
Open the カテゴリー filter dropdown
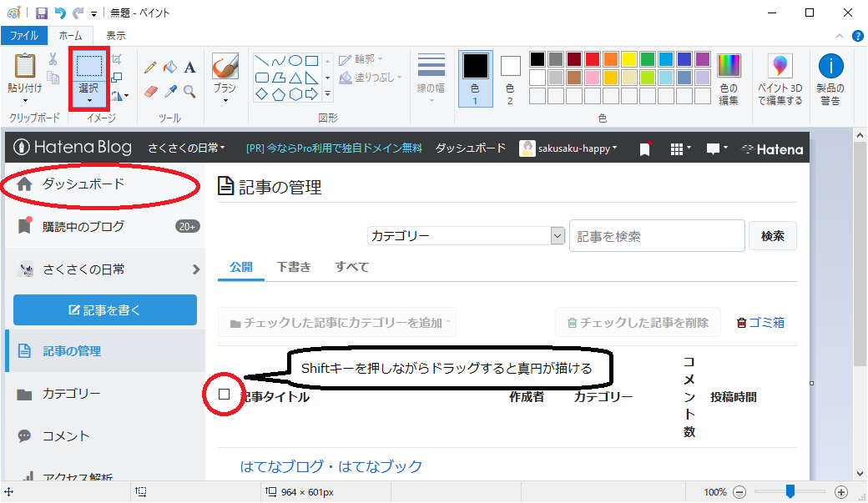(466, 235)
